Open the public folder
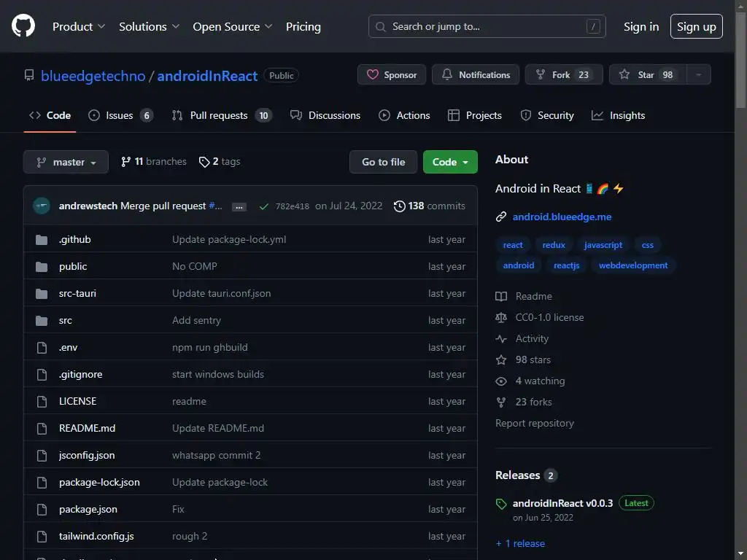The image size is (747, 560). (73, 267)
